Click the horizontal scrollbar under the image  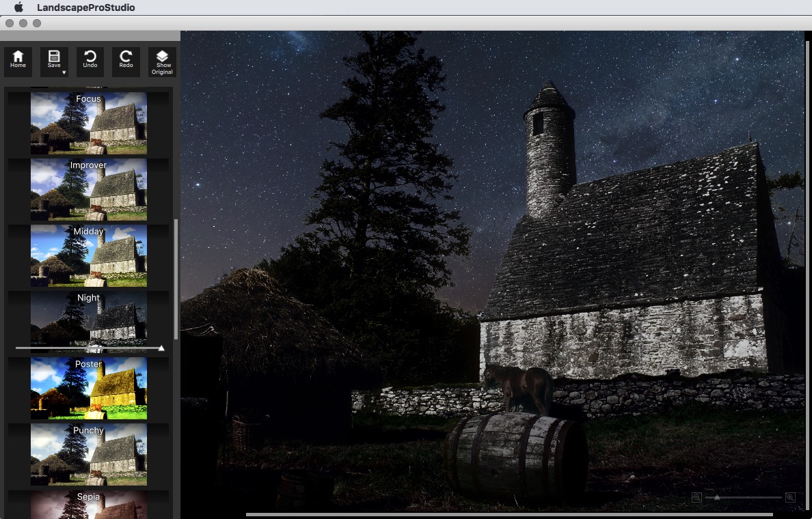pyautogui.click(x=509, y=514)
